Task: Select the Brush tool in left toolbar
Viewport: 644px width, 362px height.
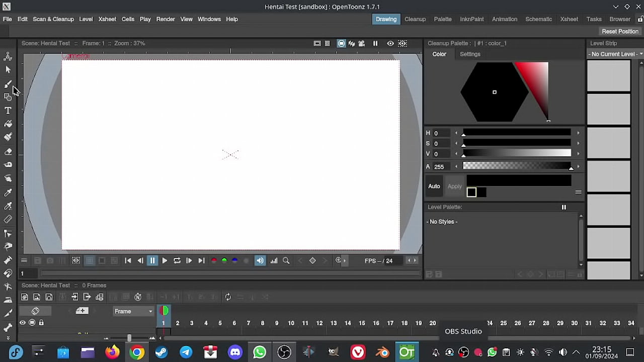Action: coord(8,83)
